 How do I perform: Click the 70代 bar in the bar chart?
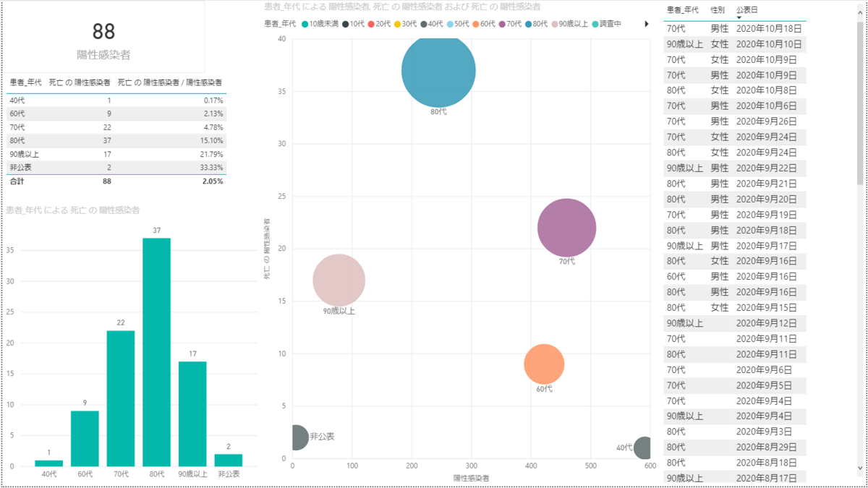[121, 398]
